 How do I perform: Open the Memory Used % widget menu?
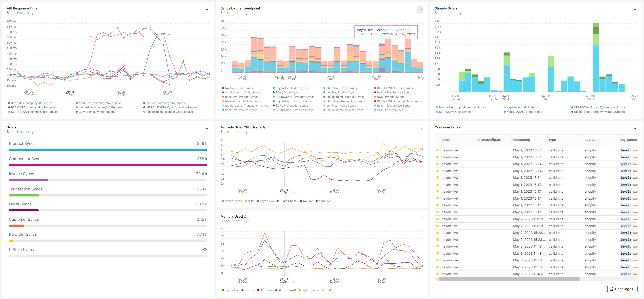point(420,218)
